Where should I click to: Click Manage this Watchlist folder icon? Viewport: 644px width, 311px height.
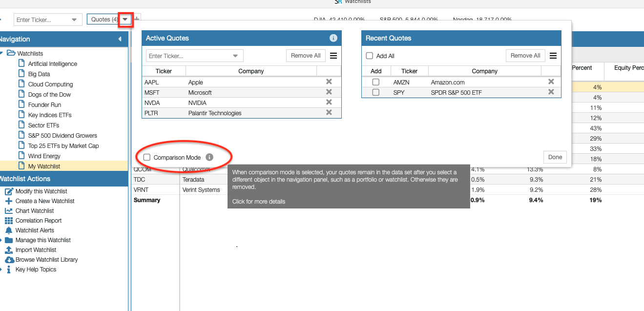9,240
